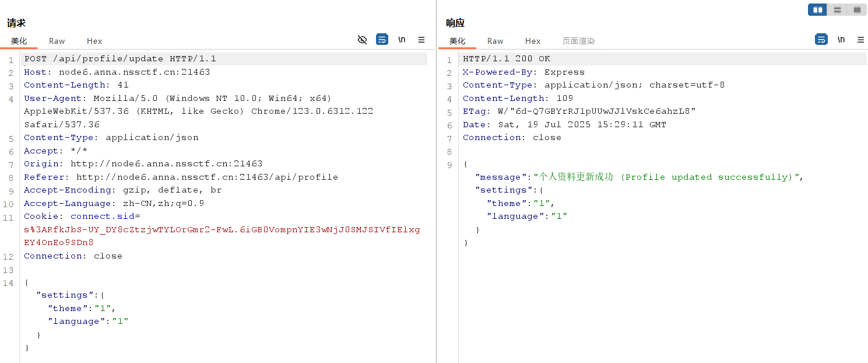Click the POST /api/profile/update request line

pos(120,59)
